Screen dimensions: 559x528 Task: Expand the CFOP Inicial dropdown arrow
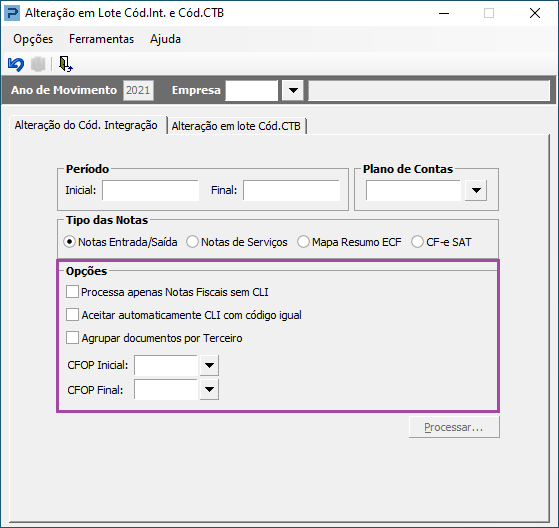click(209, 365)
